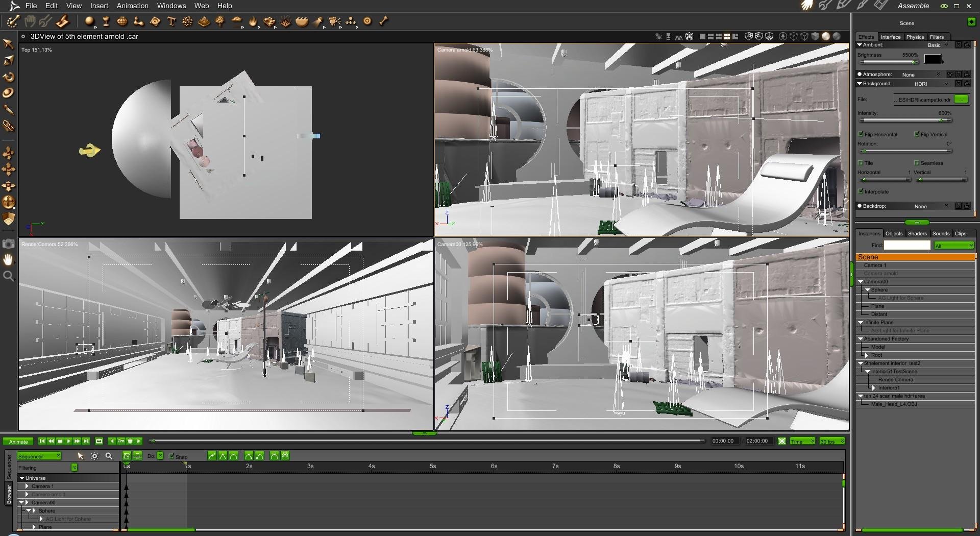Select the metaball object tool
Viewport: 980px width, 536px height.
tap(139, 21)
